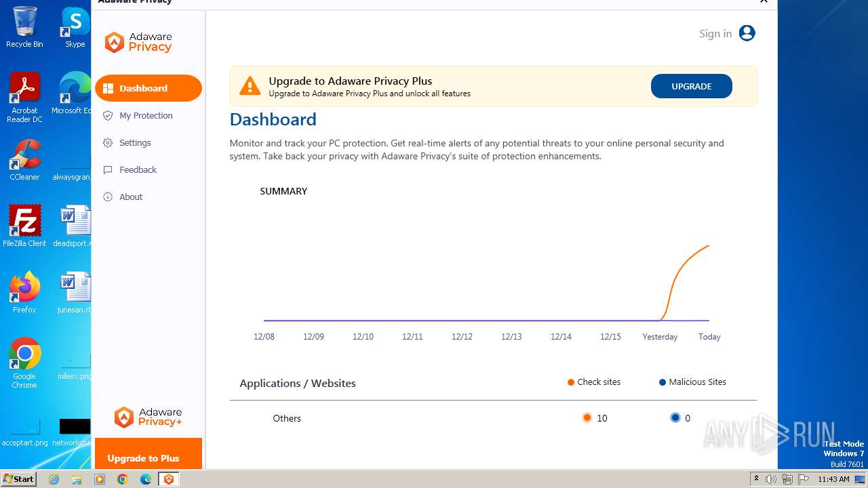Click the user account avatar icon
Image resolution: width=868 pixels, height=488 pixels.
[x=747, y=33]
